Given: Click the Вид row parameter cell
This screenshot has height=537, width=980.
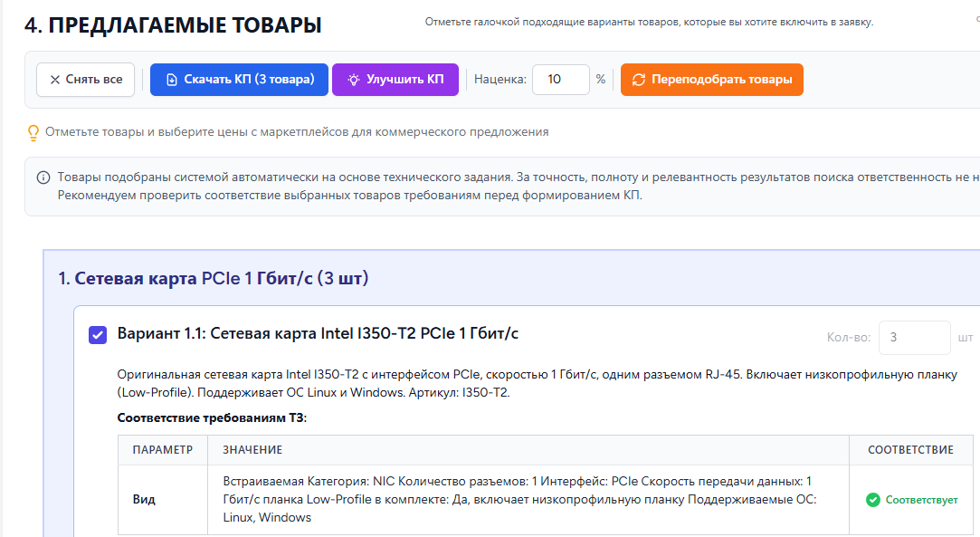Looking at the screenshot, I should [144, 500].
